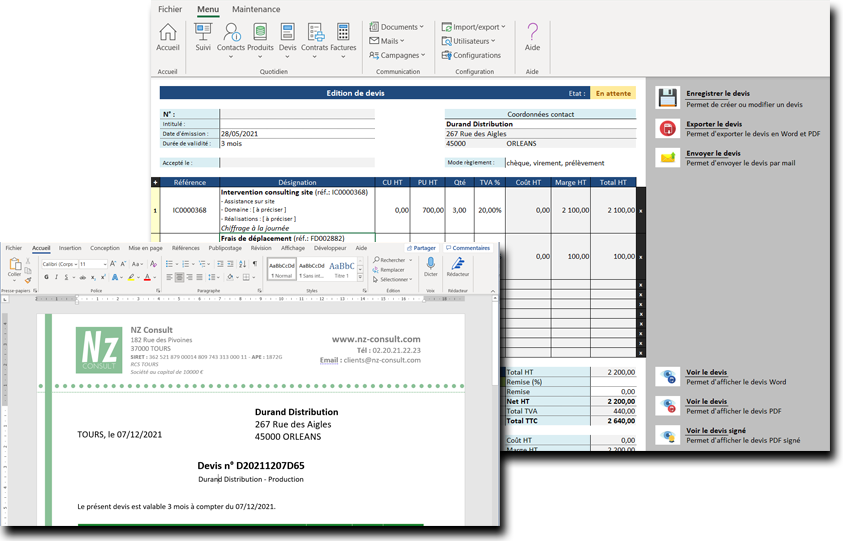
Task: Expand the Utilisateurs dropdown
Action: 468,41
